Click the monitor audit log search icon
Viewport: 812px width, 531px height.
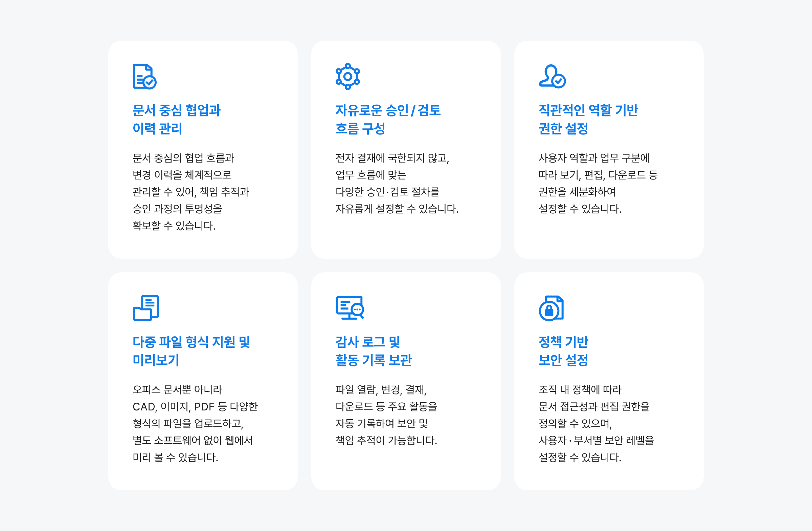[x=350, y=308]
